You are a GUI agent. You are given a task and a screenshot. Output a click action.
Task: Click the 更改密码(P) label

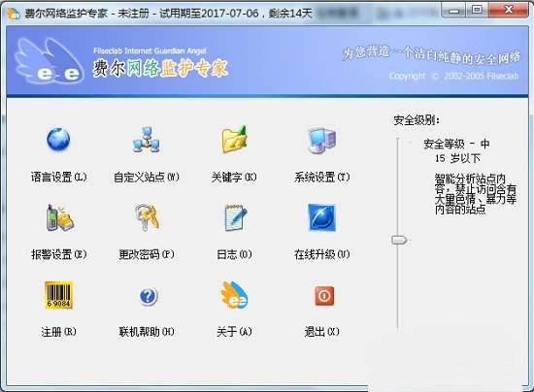click(147, 254)
